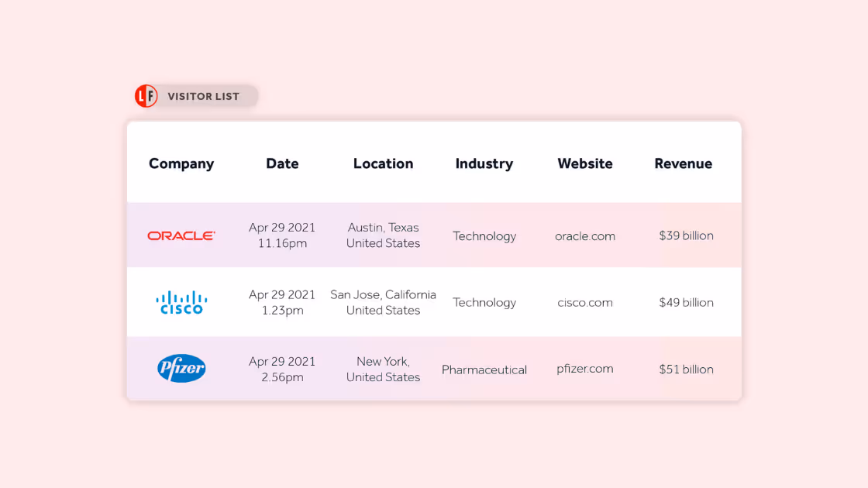Viewport: 868px width, 488px height.
Task: Select the Pharmaceutical industry cell
Action: click(x=484, y=370)
